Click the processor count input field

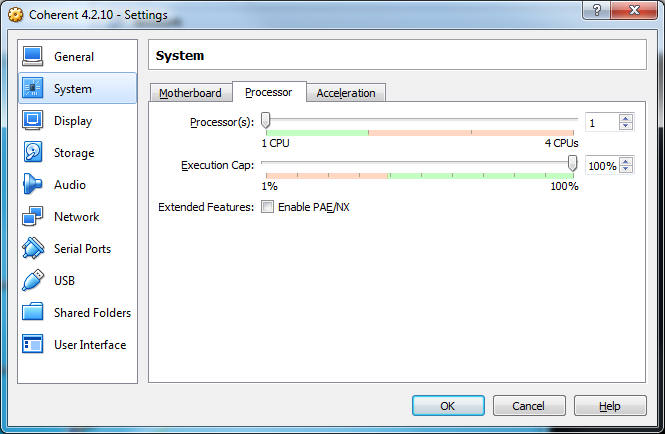[x=602, y=122]
